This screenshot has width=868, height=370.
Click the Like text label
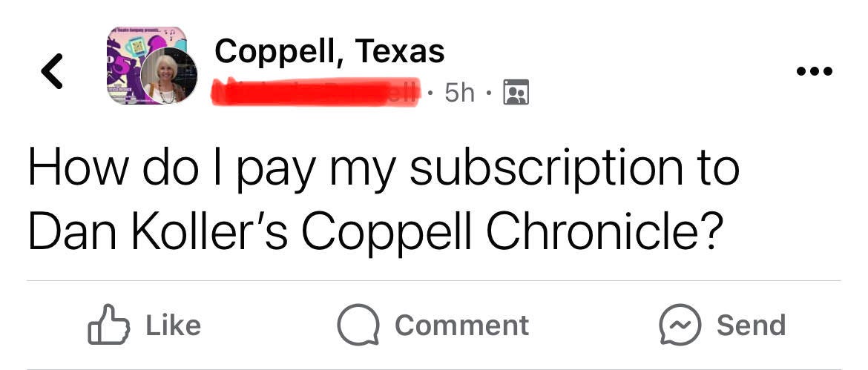(x=174, y=326)
